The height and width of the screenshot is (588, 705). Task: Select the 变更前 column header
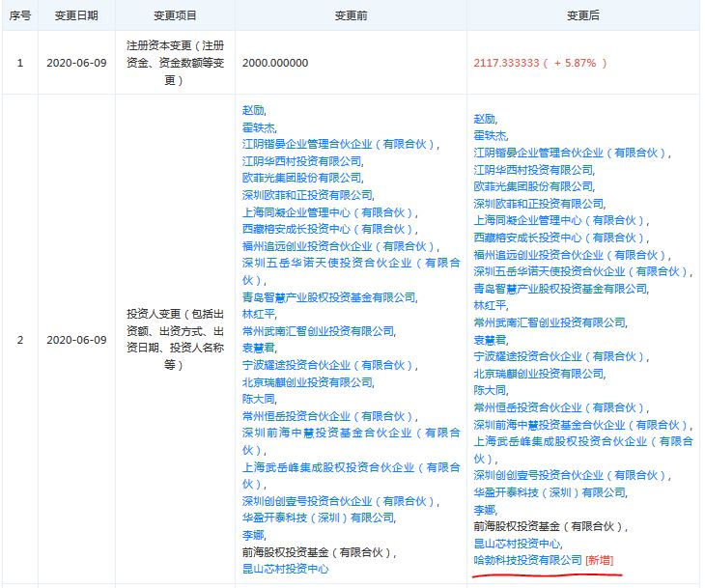coord(351,15)
